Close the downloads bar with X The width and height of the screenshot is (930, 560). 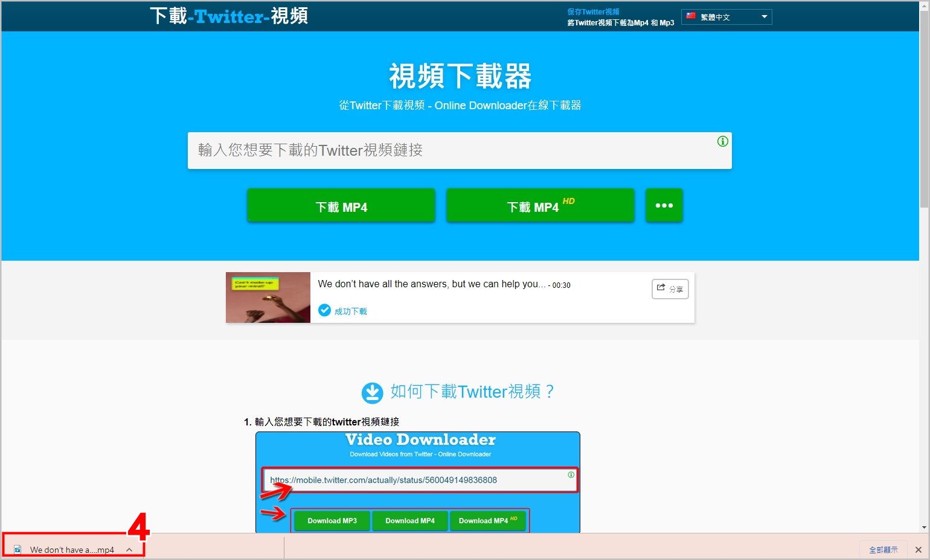(x=918, y=550)
